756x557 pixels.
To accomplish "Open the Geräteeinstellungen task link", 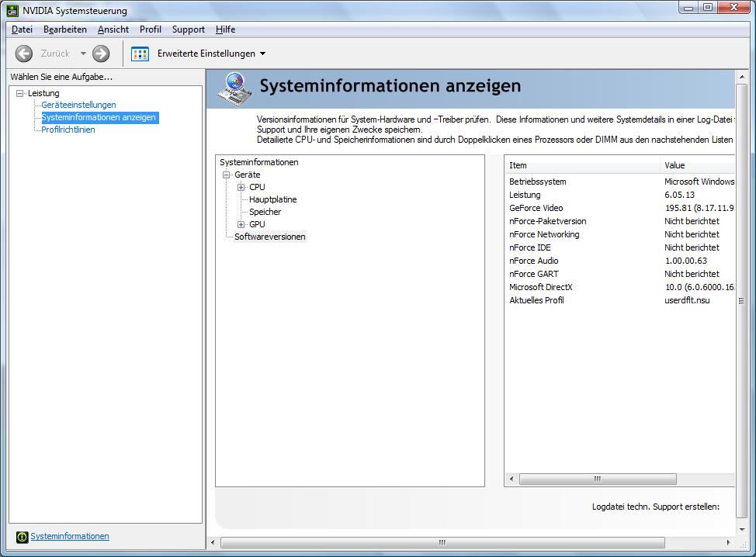I will click(x=78, y=105).
